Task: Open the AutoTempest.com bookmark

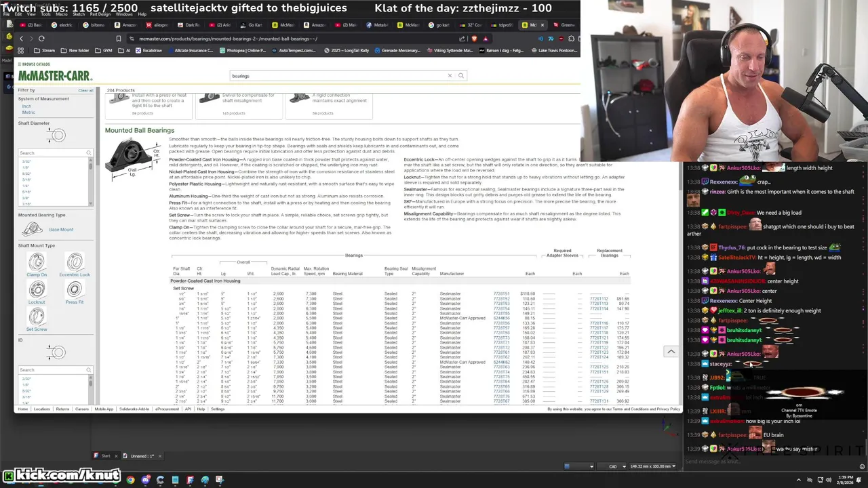Action: (x=294, y=50)
